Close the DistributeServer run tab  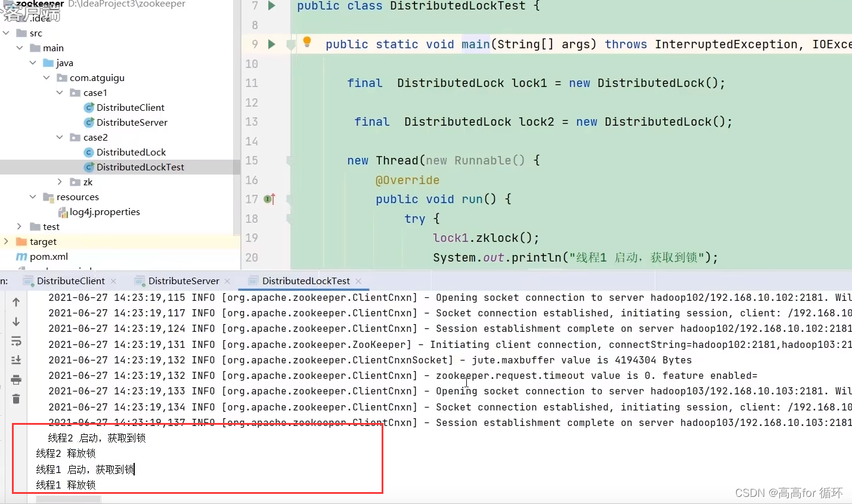coord(227,281)
